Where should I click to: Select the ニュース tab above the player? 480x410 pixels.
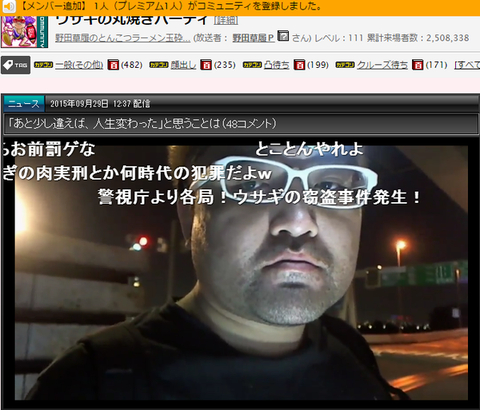coord(24,104)
